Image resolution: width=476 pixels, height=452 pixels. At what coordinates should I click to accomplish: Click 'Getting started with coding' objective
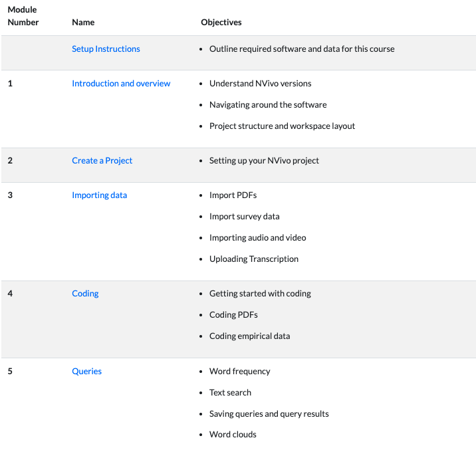tap(260, 293)
